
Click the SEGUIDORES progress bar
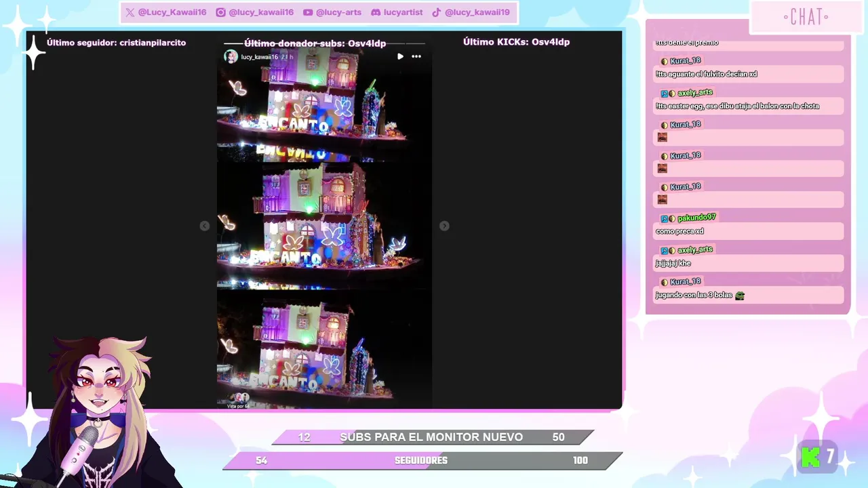423,461
